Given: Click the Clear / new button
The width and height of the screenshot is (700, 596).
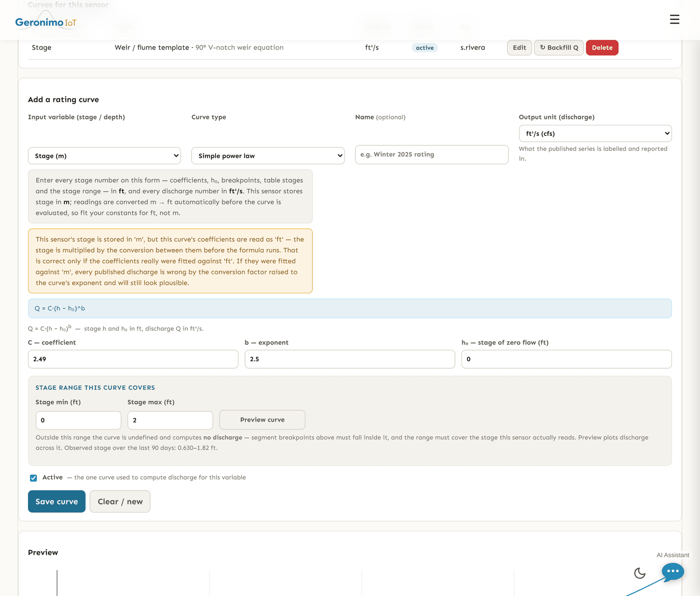Looking at the screenshot, I should pos(120,502).
